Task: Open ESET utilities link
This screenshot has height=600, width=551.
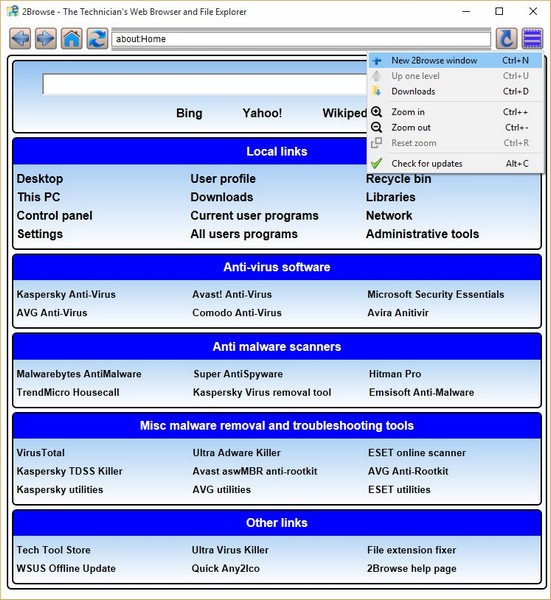Action: 399,489
